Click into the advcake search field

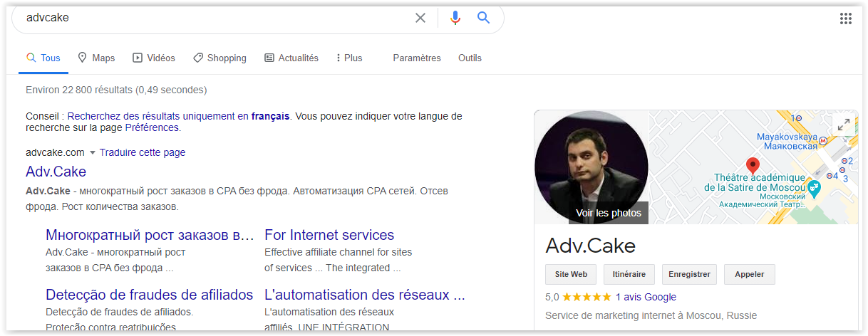pos(214,18)
